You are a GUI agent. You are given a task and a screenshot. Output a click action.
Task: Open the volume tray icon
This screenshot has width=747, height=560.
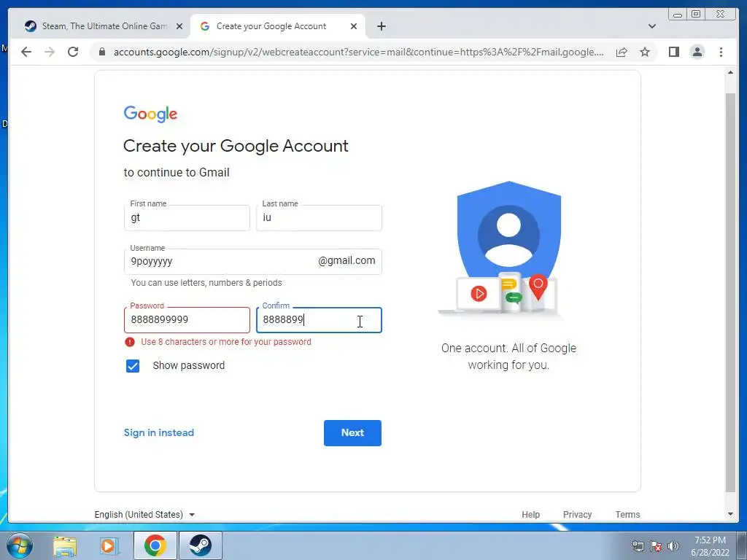[x=673, y=545]
